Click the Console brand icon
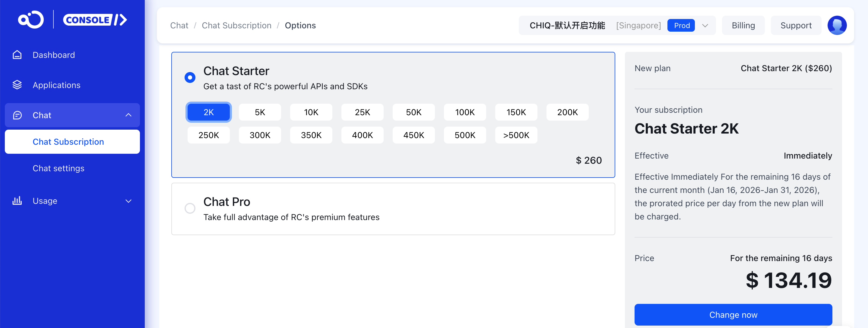 [95, 20]
